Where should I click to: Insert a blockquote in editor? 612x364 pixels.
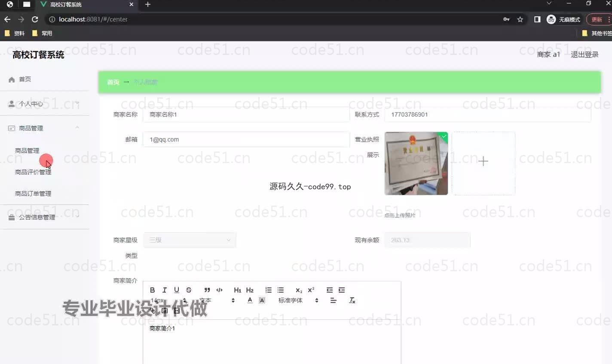click(x=207, y=290)
